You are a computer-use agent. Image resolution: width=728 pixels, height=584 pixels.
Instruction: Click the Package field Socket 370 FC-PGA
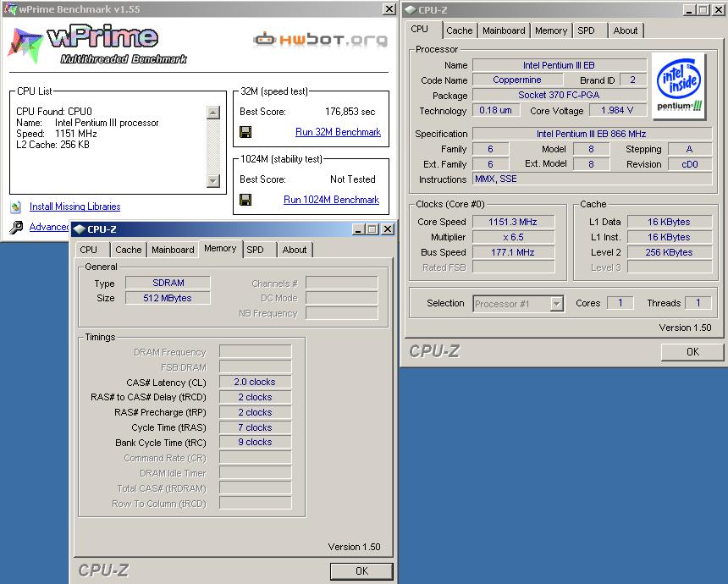click(x=559, y=95)
